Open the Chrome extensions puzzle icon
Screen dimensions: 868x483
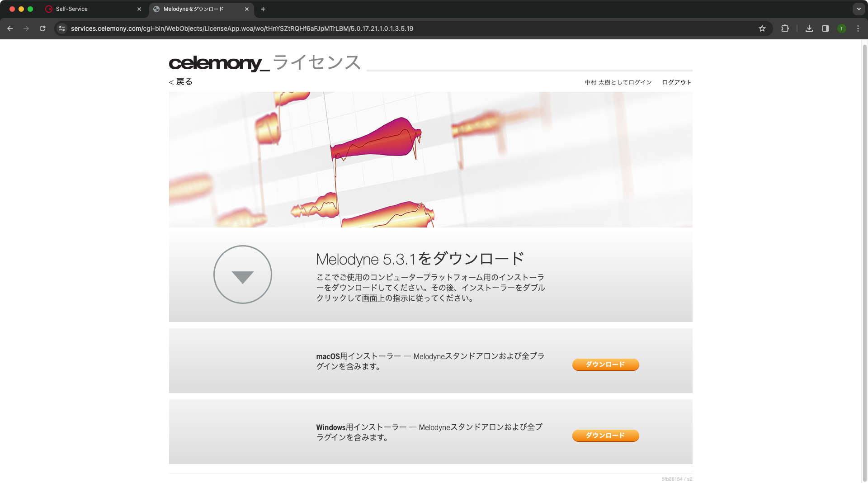point(785,28)
